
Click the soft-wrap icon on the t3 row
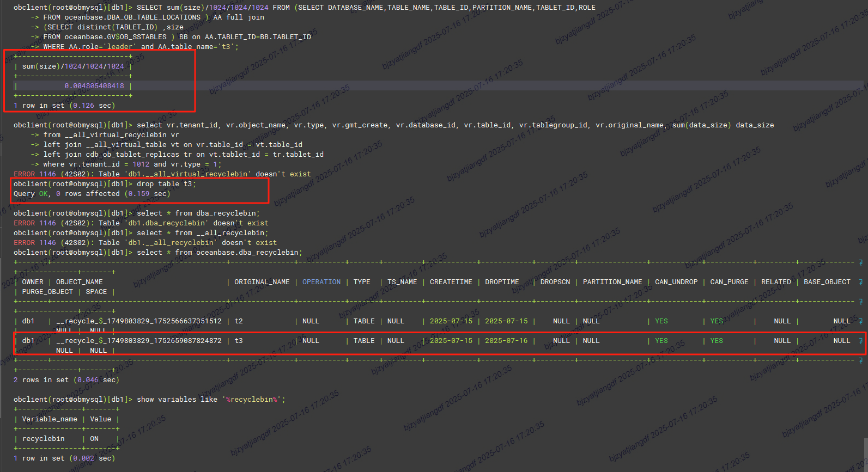pyautogui.click(x=860, y=341)
